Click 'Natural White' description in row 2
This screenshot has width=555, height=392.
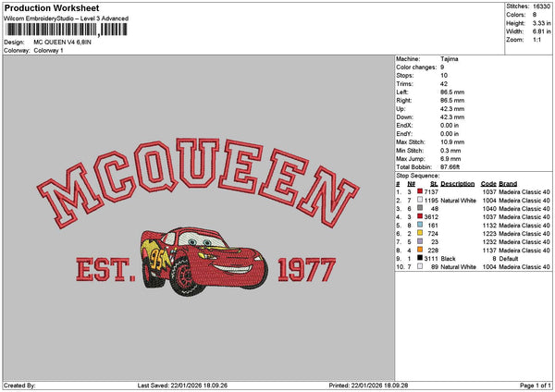[x=459, y=201]
